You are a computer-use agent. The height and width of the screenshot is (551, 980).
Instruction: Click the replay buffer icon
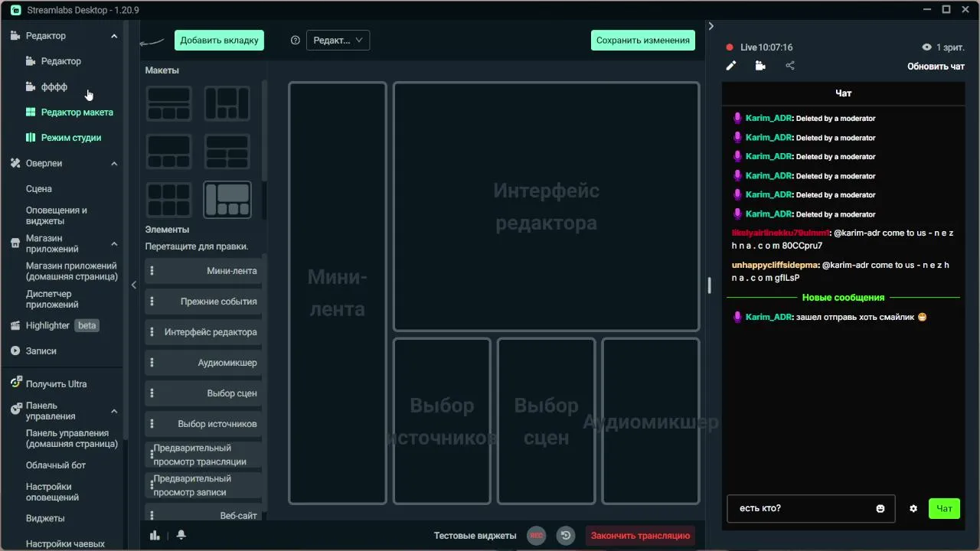566,536
